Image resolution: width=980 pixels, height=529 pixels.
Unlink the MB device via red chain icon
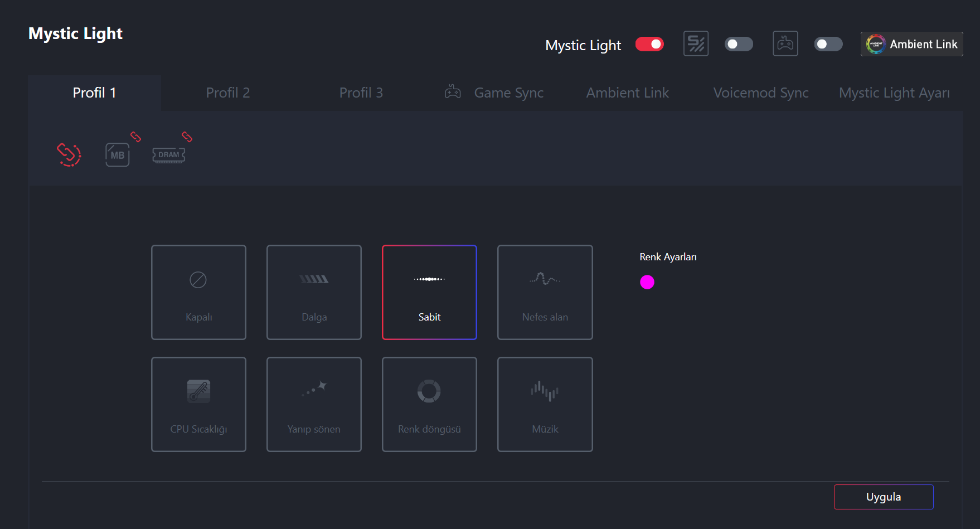tap(135, 137)
